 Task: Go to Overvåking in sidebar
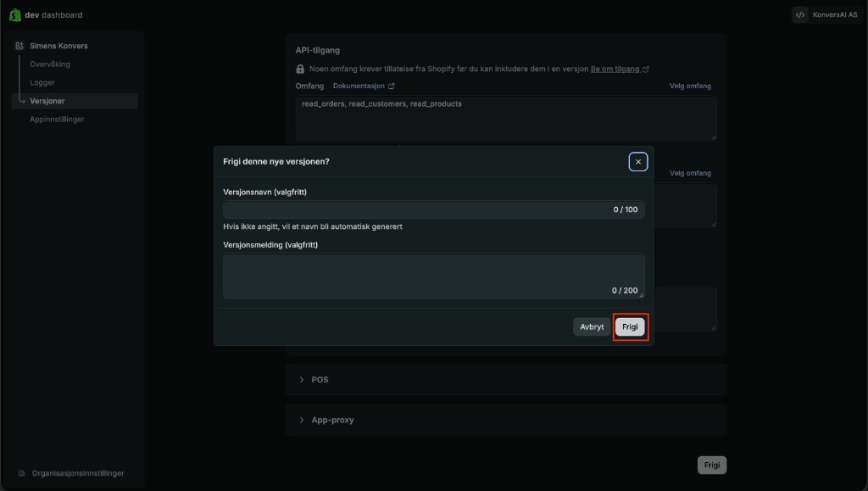(x=50, y=64)
